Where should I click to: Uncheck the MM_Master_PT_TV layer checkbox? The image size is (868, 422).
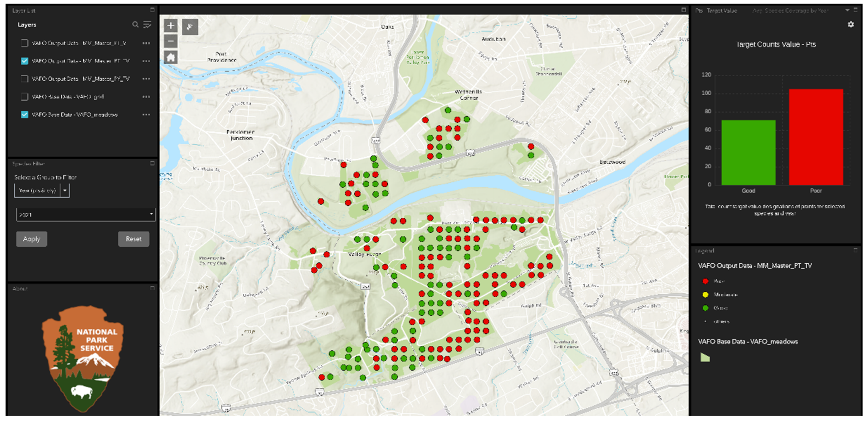click(24, 61)
